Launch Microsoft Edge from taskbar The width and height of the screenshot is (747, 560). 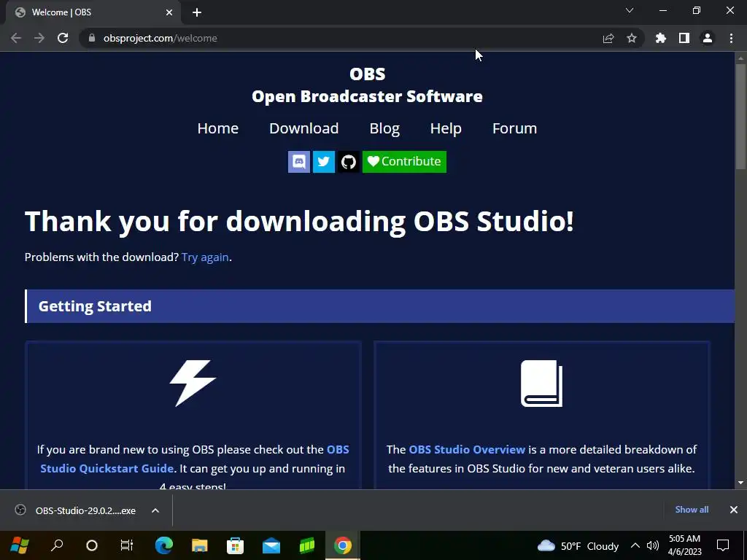[x=164, y=545]
